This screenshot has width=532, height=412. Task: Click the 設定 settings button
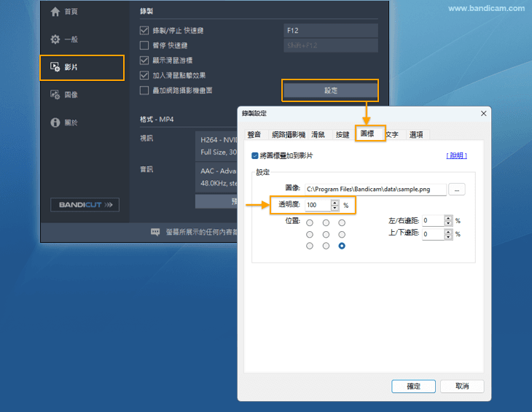[x=331, y=90]
